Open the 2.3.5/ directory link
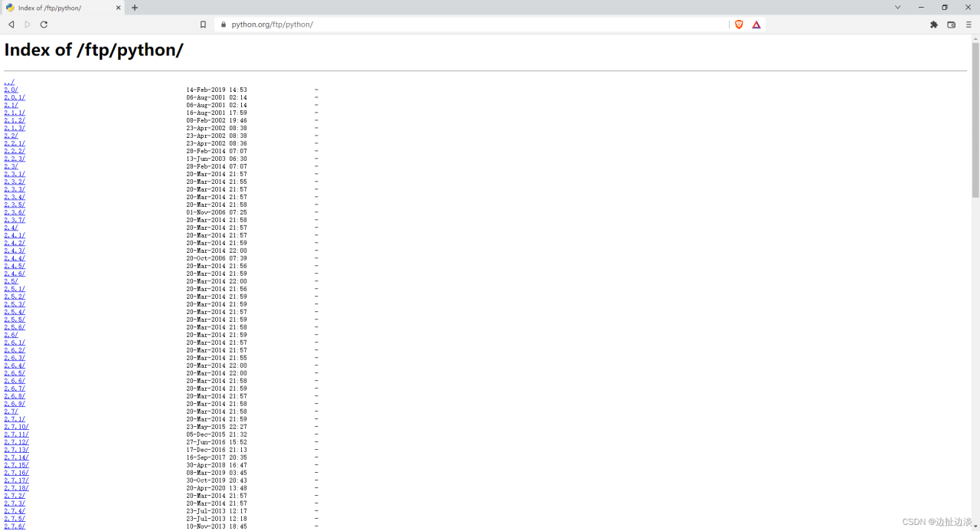 (15, 205)
